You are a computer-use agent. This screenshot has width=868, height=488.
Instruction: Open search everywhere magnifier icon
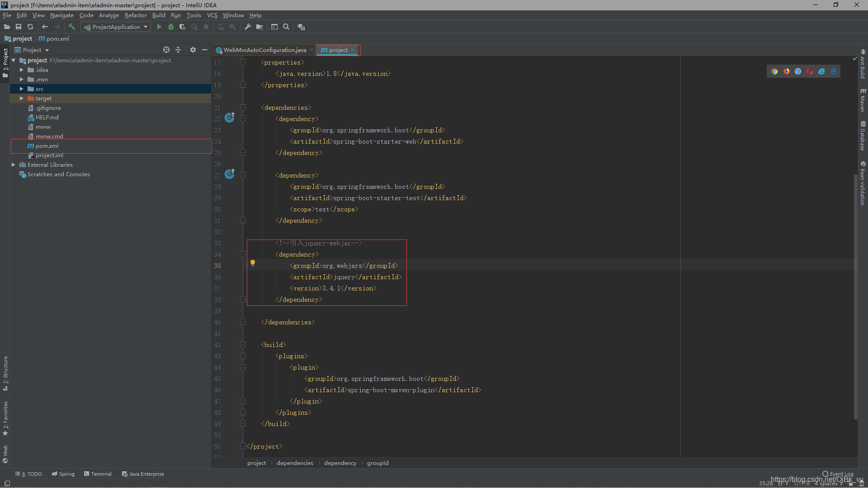[286, 27]
